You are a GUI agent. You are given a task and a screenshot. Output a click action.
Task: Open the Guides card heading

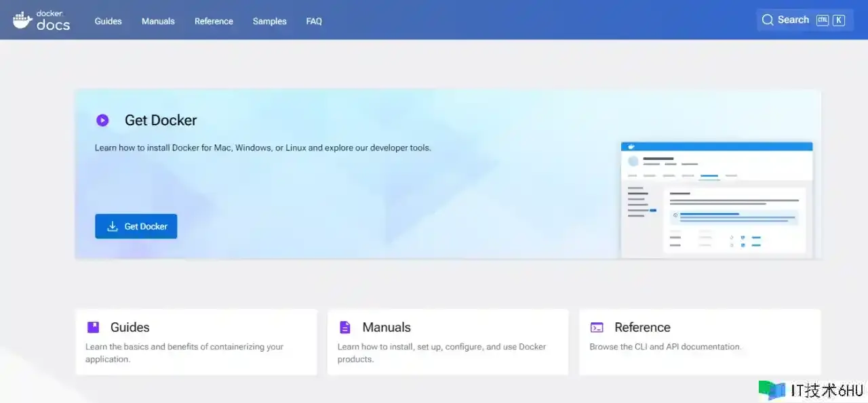tap(130, 327)
